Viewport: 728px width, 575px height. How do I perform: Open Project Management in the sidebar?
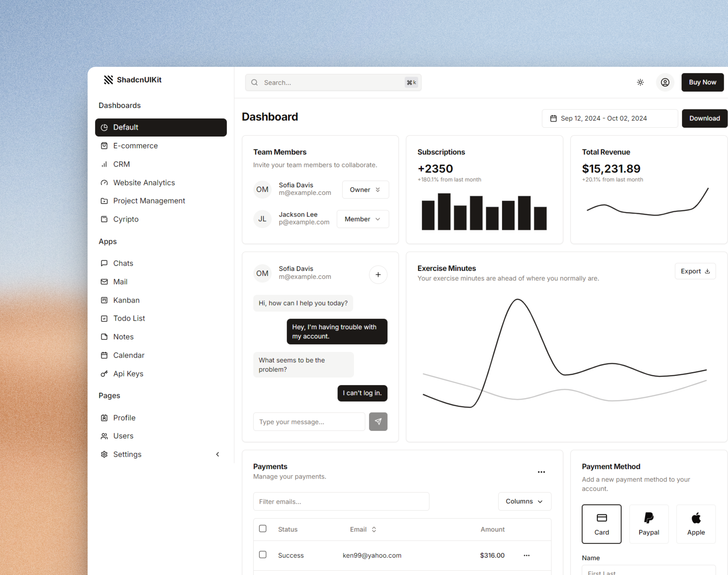pyautogui.click(x=161, y=201)
